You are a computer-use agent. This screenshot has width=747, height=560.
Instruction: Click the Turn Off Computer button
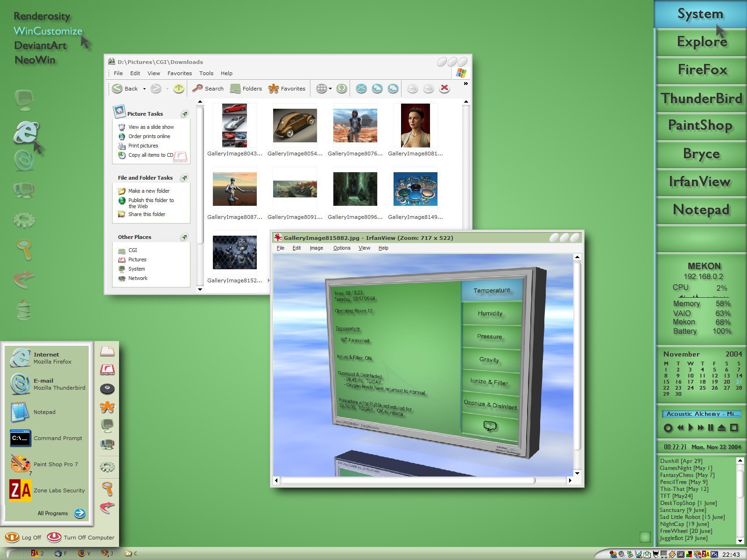point(81,538)
